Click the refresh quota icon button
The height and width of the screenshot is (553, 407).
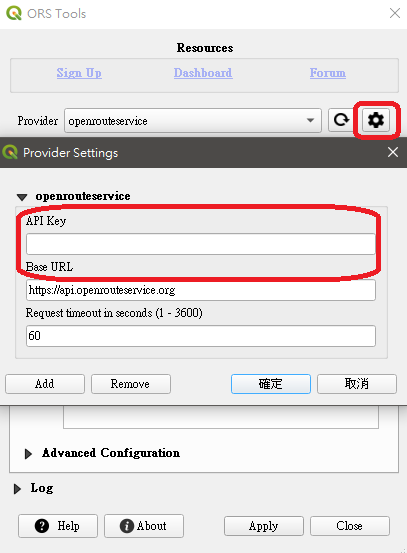(x=341, y=120)
